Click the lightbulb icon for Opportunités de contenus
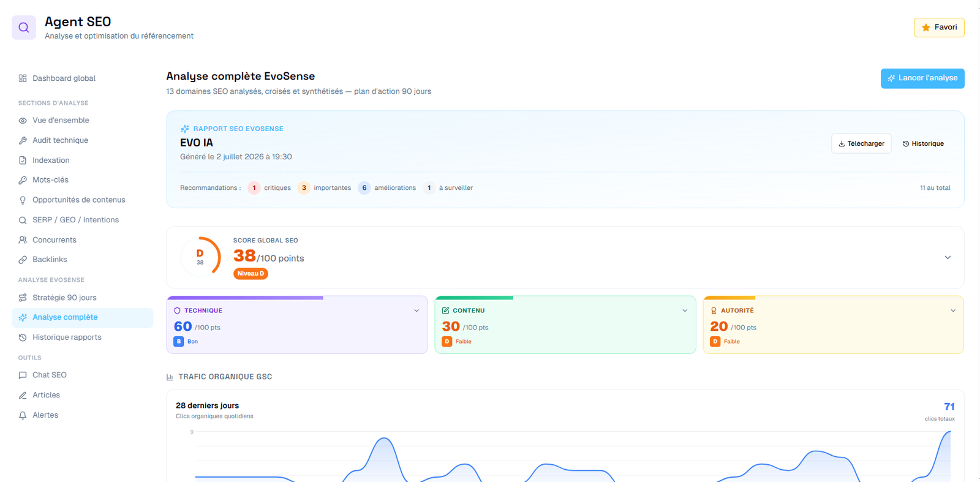The width and height of the screenshot is (980, 482). pos(23,200)
